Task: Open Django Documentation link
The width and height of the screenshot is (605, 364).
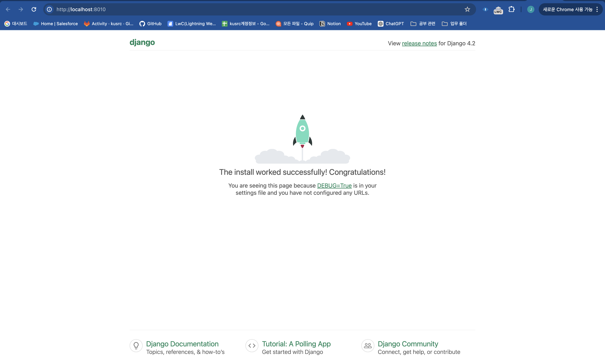Action: tap(182, 344)
